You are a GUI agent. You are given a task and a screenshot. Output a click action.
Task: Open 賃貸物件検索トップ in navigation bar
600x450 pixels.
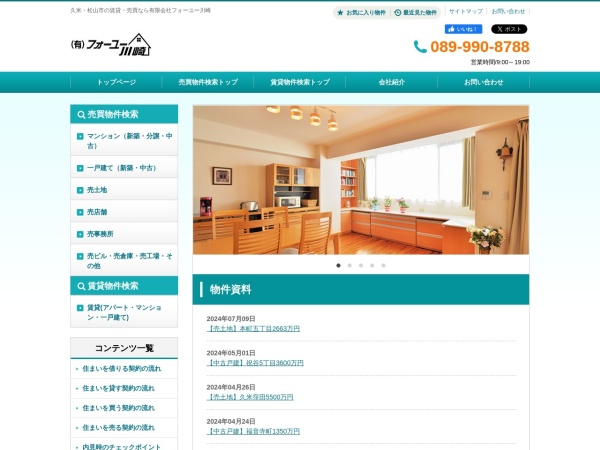pos(300,82)
